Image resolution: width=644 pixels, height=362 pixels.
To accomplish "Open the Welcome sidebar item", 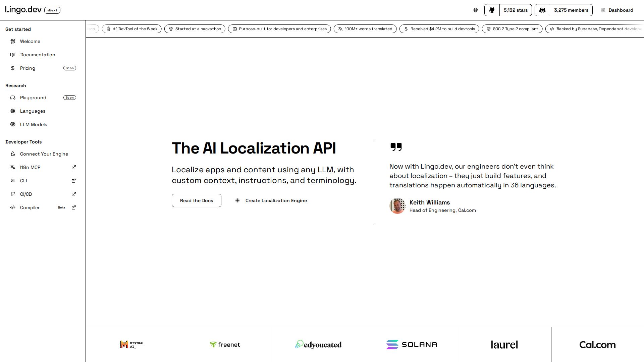I will coord(30,41).
